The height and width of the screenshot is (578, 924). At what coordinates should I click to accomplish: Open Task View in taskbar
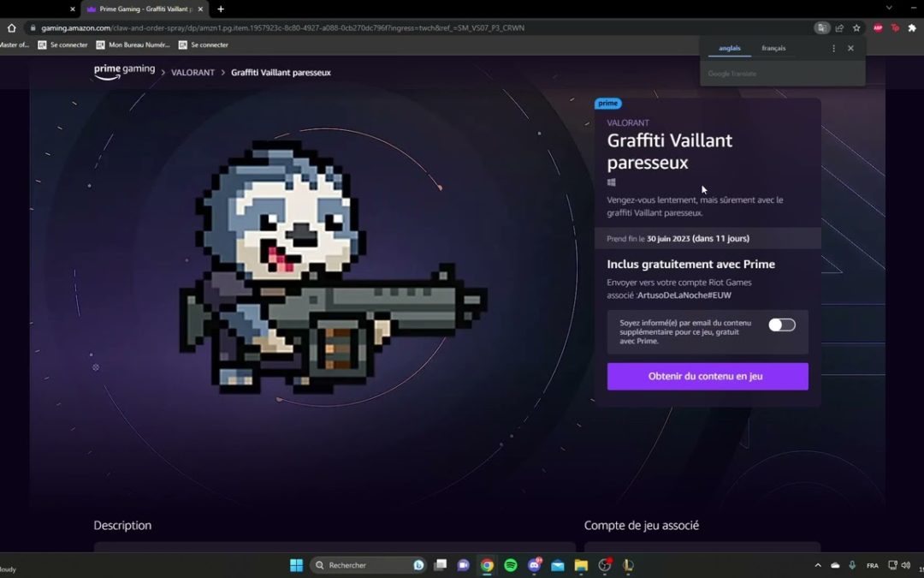pos(441,565)
